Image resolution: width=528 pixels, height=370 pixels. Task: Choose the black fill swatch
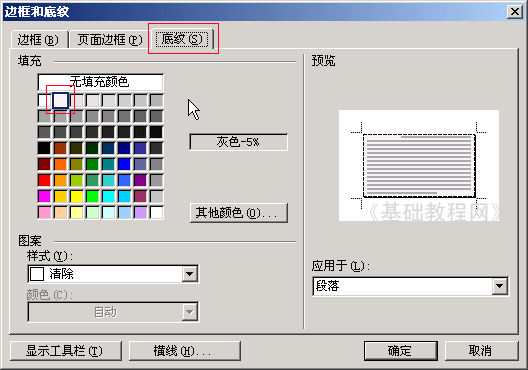click(44, 148)
